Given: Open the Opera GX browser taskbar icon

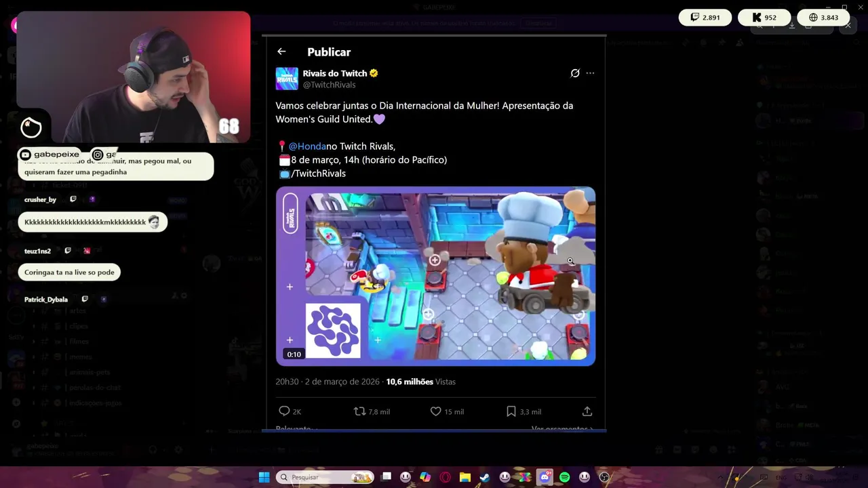Looking at the screenshot, I should pyautogui.click(x=446, y=477).
